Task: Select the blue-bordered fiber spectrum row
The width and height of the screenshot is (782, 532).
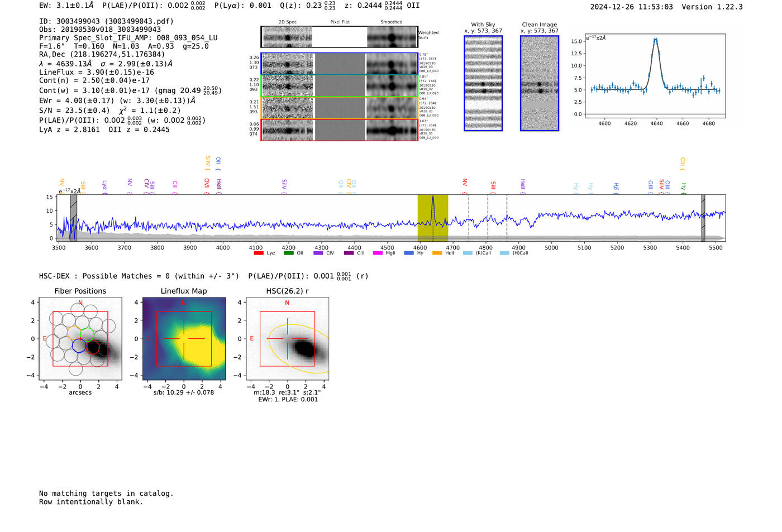Action: [340, 64]
